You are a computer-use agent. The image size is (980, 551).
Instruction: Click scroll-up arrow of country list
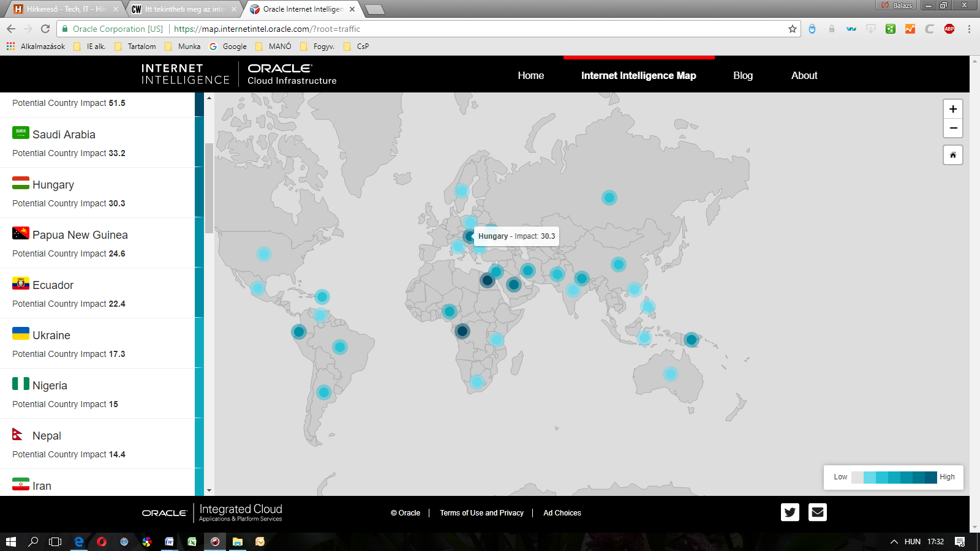209,98
